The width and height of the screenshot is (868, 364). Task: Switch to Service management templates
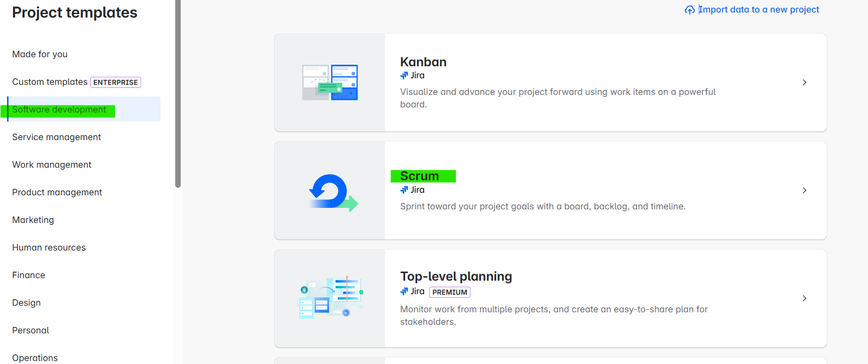[x=56, y=137]
